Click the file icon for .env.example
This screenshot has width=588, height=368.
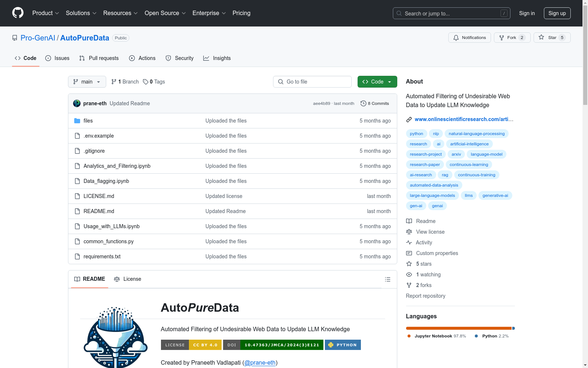77,136
